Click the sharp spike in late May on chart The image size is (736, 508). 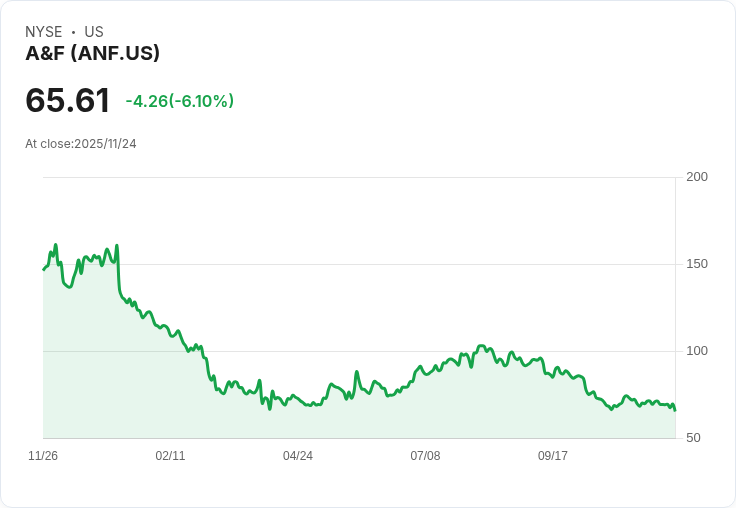pos(357,372)
